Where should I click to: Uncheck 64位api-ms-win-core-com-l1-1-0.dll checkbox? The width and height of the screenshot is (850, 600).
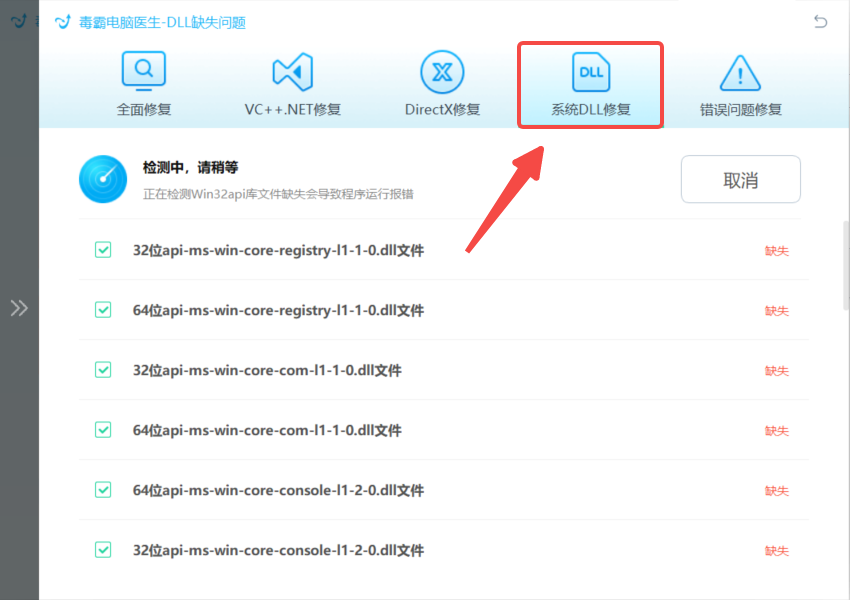[x=103, y=430]
